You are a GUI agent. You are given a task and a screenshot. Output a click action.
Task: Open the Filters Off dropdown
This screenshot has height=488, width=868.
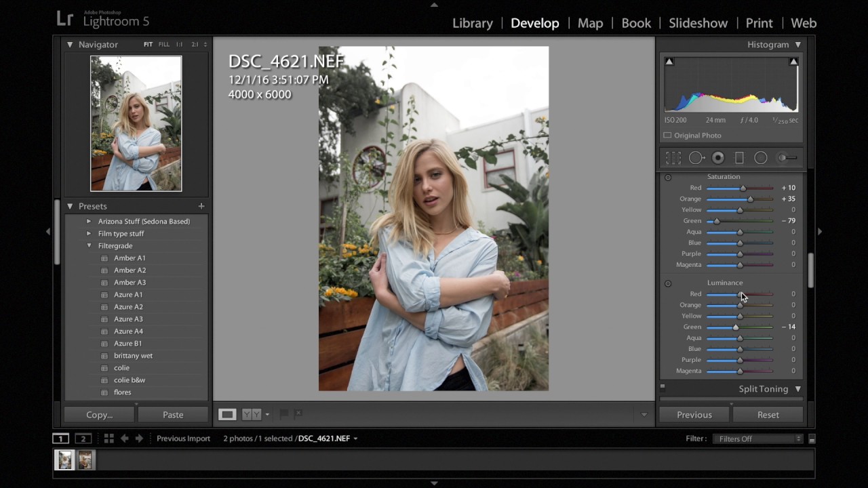757,439
